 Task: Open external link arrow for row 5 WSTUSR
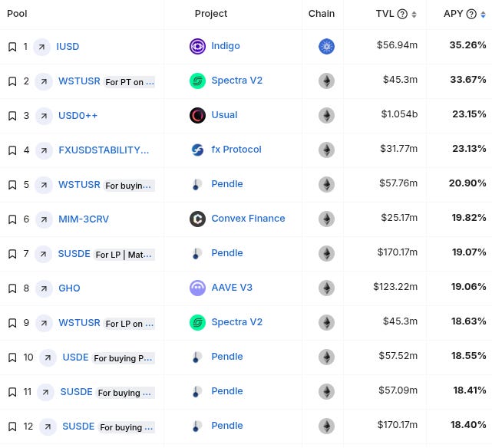[x=44, y=185]
